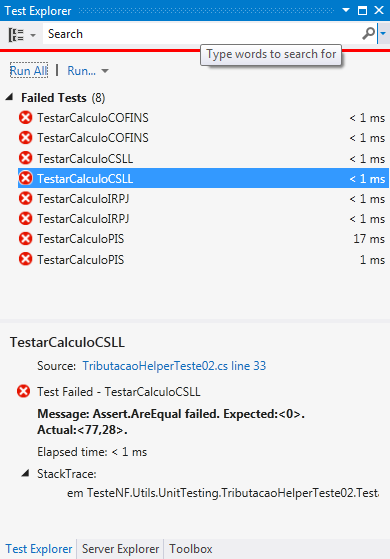Switch to the Server Explorer tab
The image size is (390, 559).
(120, 549)
